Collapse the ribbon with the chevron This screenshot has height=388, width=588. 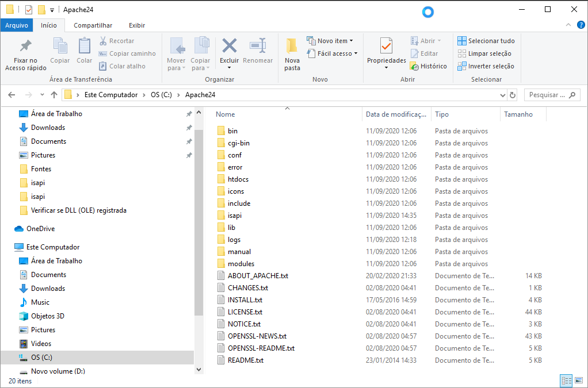tap(568, 25)
